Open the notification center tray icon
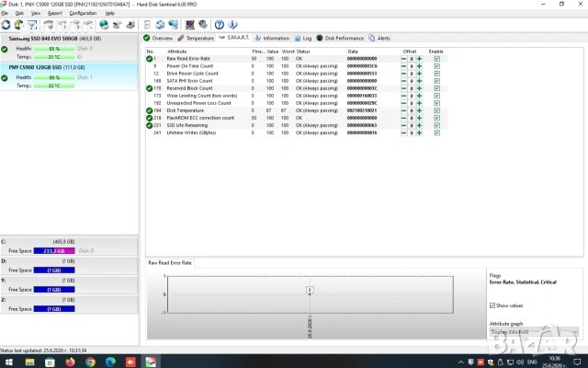588x368 pixels. pos(577,362)
